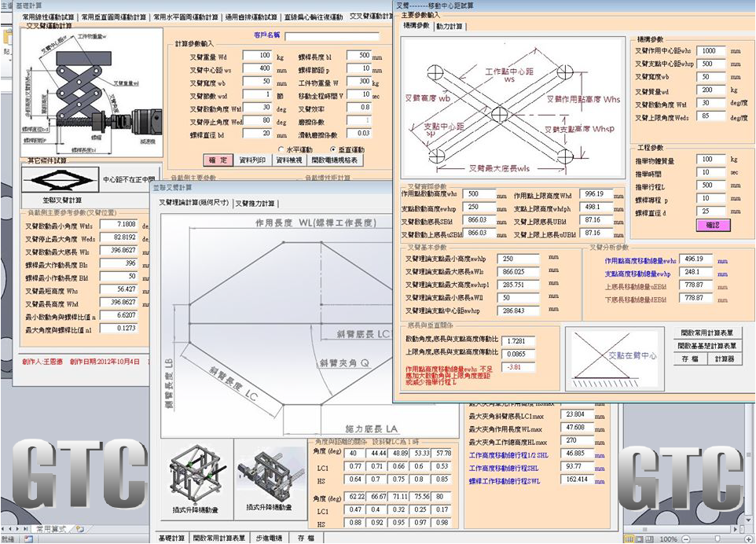Click the 工件物重量 W input field
756x544 pixels.
tap(358, 82)
